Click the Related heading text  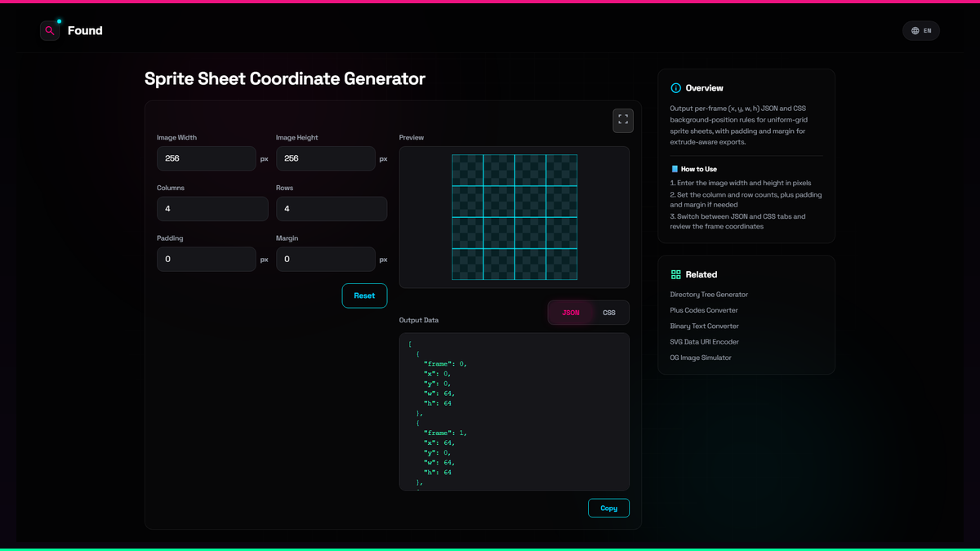702,275
